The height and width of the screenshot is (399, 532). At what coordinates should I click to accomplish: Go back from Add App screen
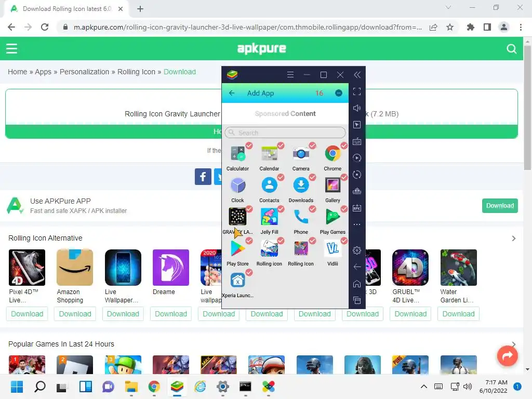[x=232, y=93]
